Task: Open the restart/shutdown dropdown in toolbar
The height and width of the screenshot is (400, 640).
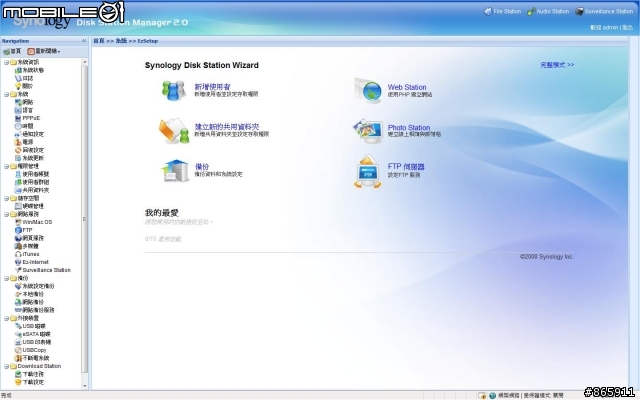Action: point(44,51)
